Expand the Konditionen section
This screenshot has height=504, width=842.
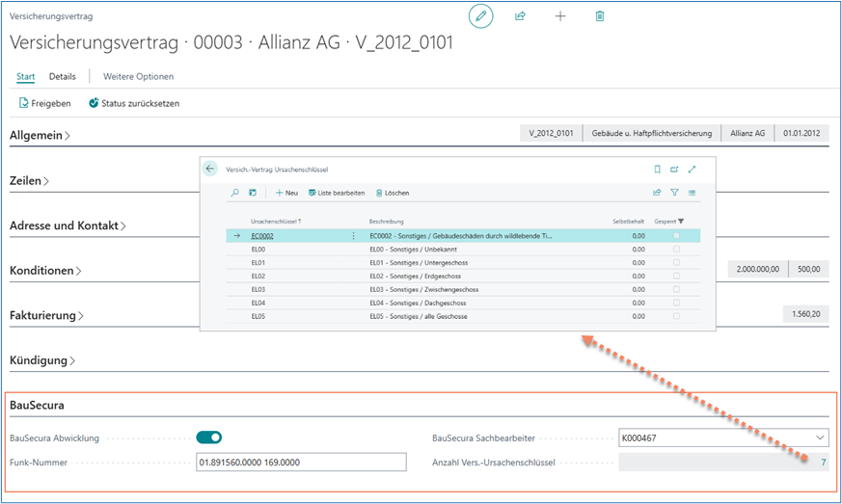[46, 272]
